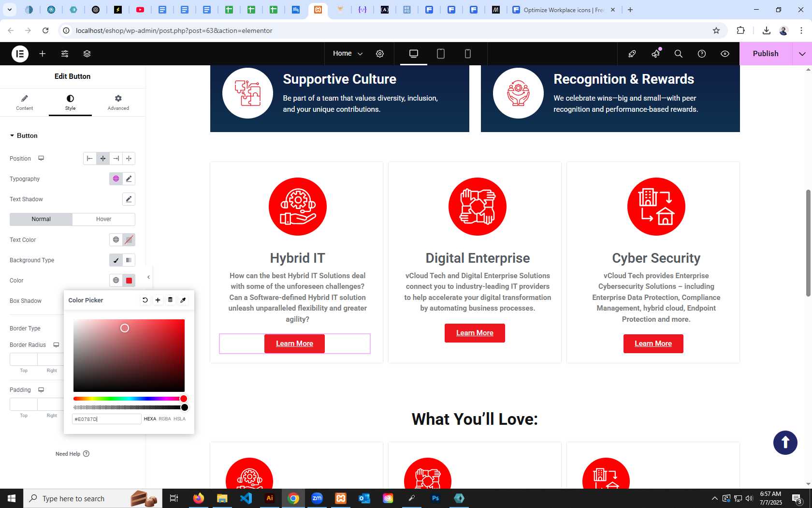812x508 pixels.
Task: Open the help question mark icon
Action: pyautogui.click(x=702, y=54)
